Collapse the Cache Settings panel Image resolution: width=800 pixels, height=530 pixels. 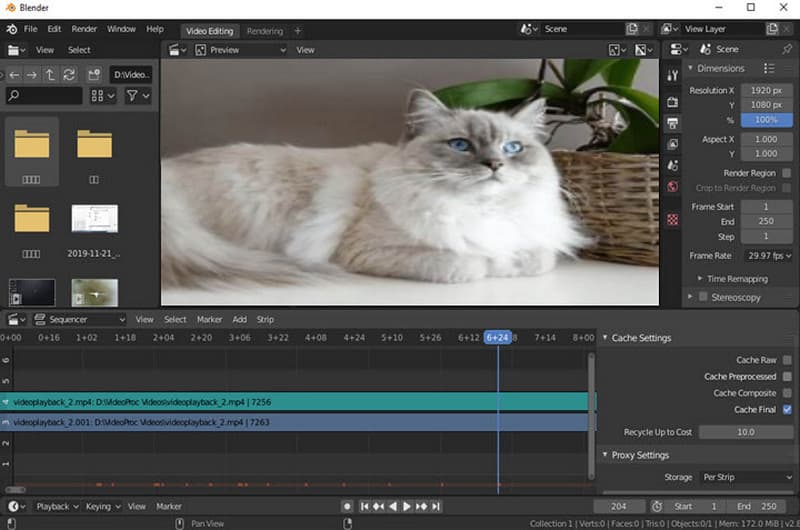coord(605,338)
